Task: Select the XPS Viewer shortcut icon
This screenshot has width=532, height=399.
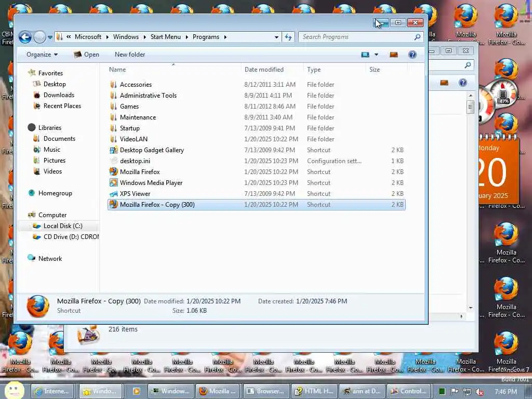Action: 114,194
